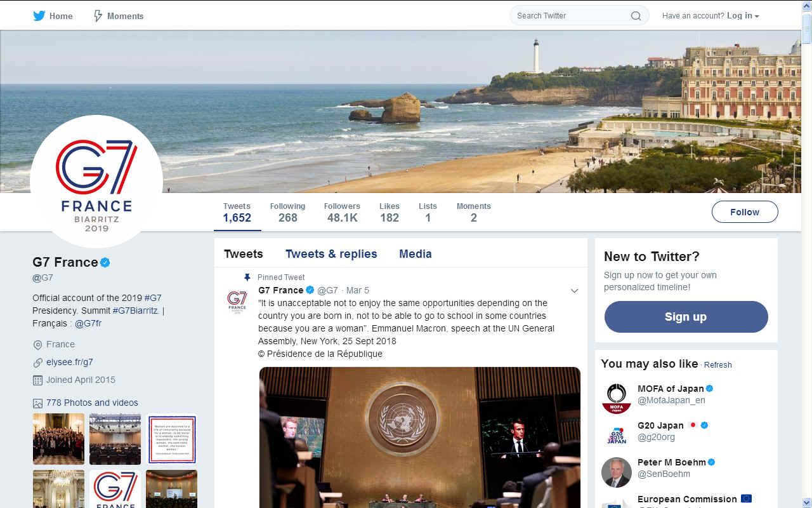The image size is (812, 508).
Task: Click the European Commission EU flag icon
Action: 746,499
